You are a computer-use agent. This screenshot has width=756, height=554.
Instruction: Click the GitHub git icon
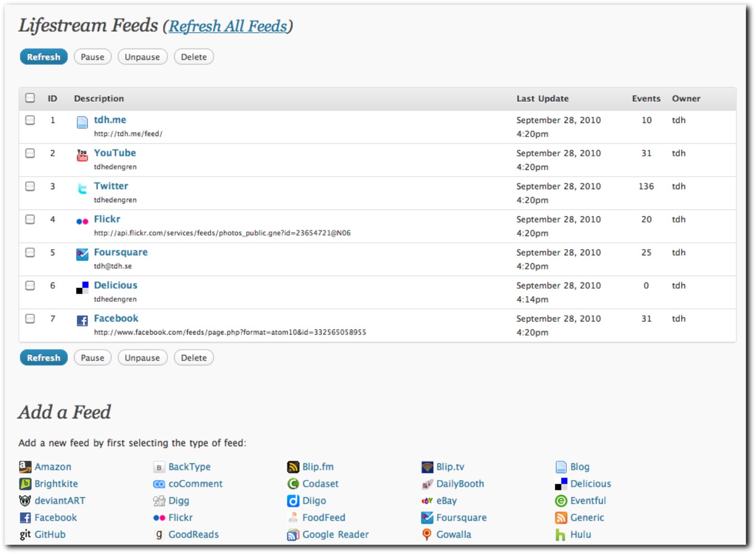point(25,534)
